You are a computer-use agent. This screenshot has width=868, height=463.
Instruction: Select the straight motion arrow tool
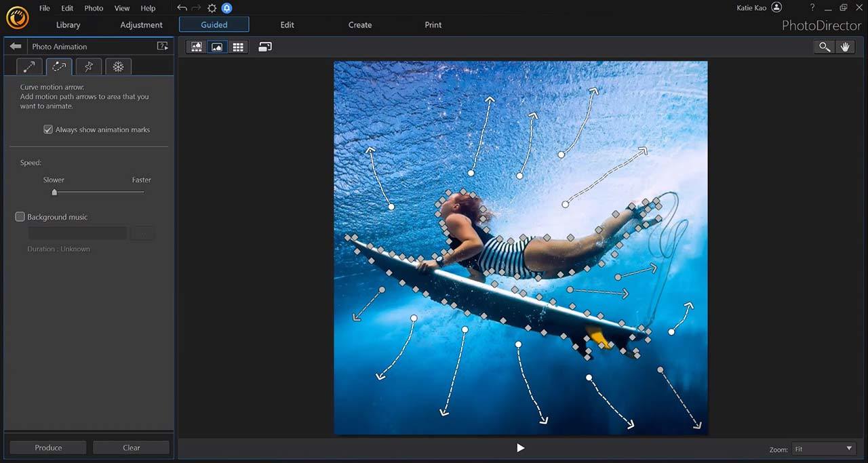pos(29,66)
